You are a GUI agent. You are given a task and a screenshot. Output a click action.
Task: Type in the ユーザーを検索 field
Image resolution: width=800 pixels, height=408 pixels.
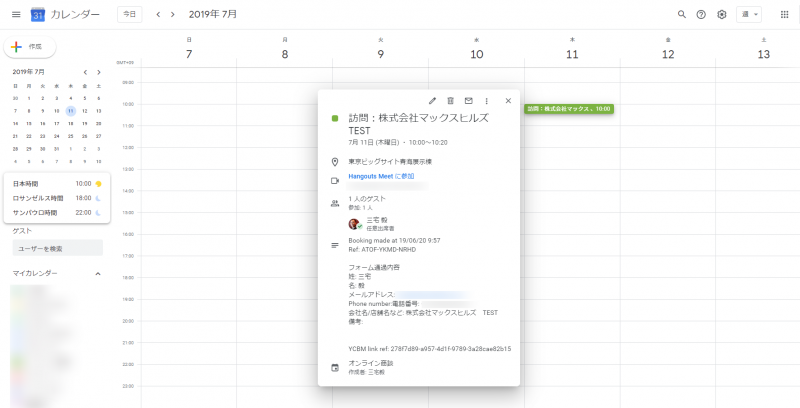pos(57,248)
